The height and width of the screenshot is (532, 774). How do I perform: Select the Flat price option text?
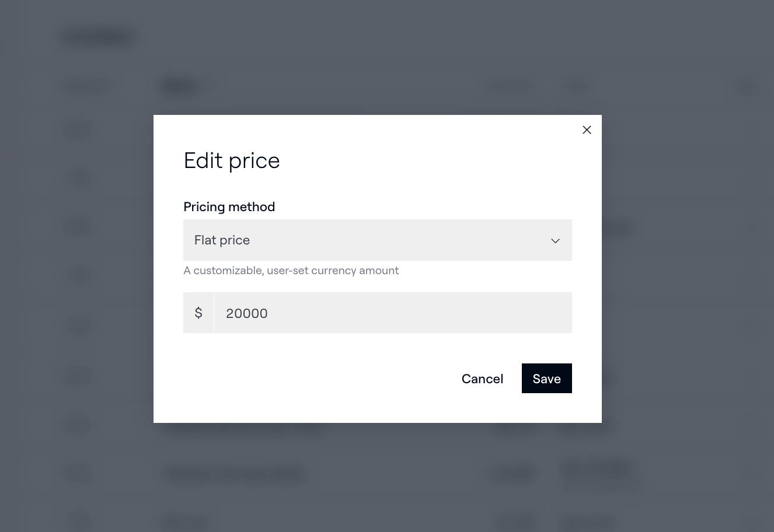click(x=222, y=240)
